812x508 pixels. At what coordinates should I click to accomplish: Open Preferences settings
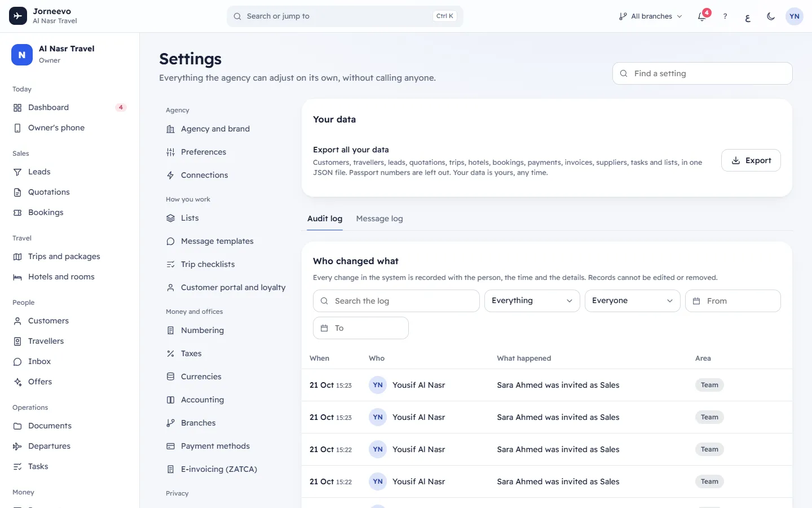pyautogui.click(x=226, y=152)
